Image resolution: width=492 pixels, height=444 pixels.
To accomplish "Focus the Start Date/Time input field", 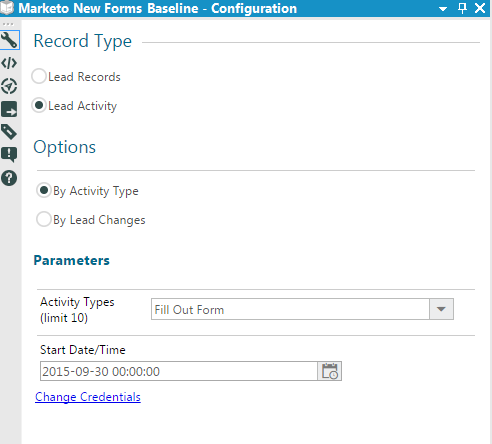I will click(179, 371).
